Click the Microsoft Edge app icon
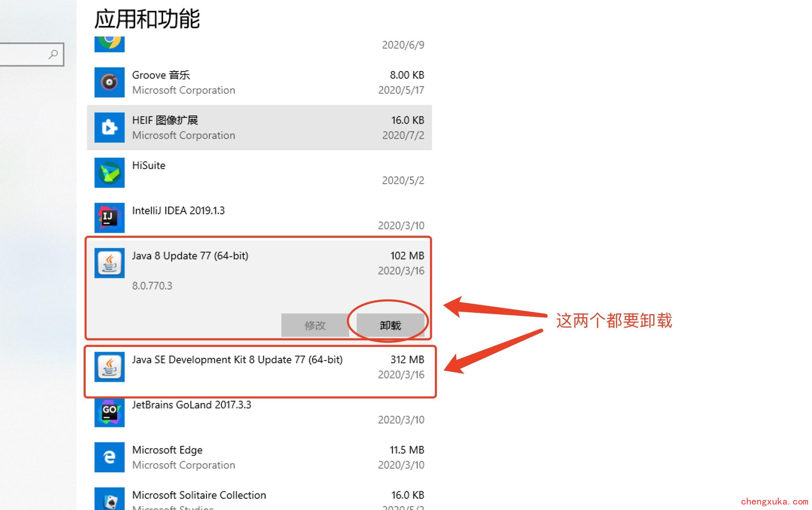Viewport: 812px width, 510px height. coord(110,457)
